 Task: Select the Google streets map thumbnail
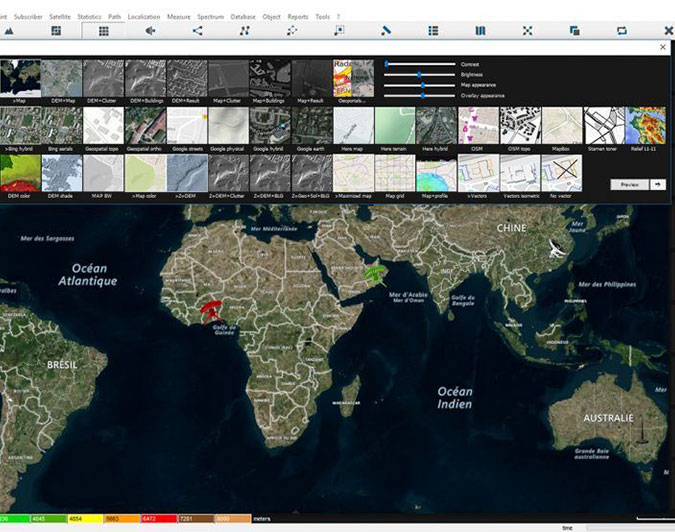click(x=186, y=127)
